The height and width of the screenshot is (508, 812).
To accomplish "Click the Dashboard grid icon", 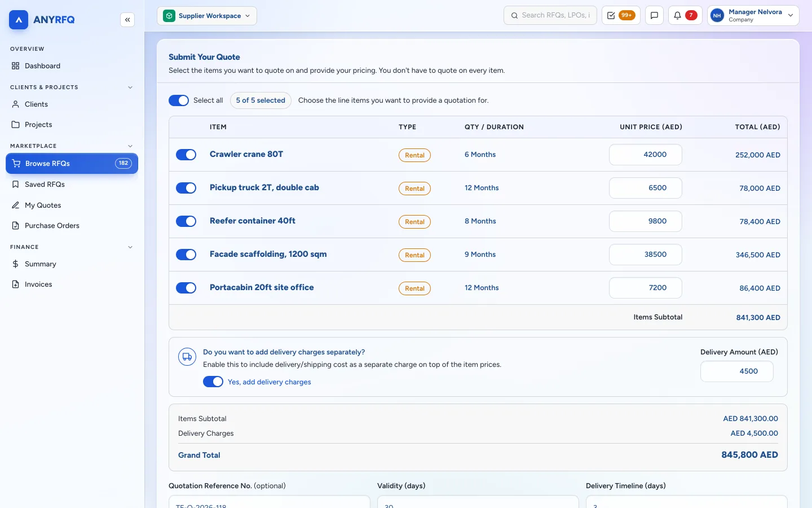I will pos(15,66).
